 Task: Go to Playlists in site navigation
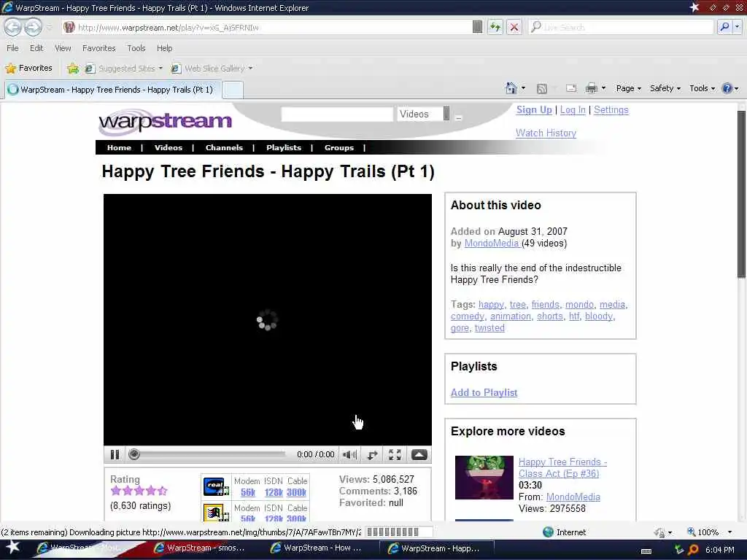pos(284,147)
